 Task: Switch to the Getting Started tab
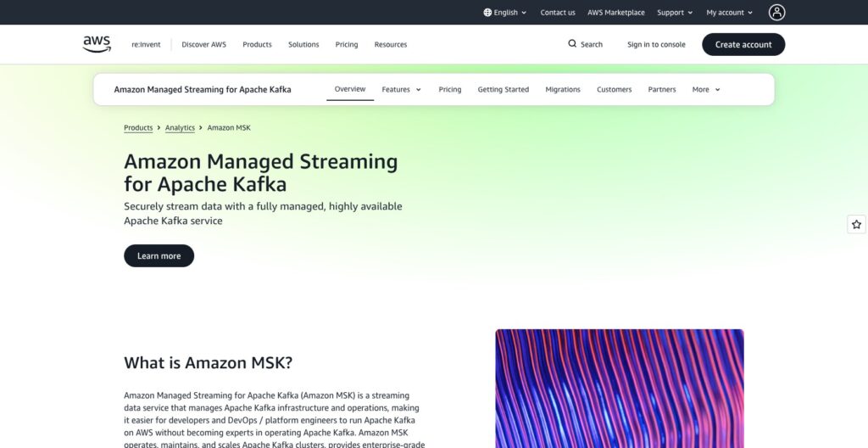pos(504,89)
